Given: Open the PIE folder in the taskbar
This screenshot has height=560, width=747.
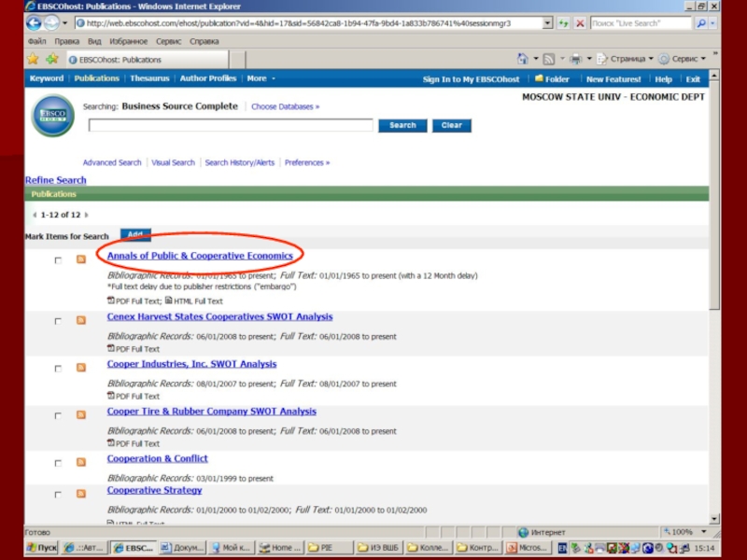Looking at the screenshot, I should coord(330,548).
